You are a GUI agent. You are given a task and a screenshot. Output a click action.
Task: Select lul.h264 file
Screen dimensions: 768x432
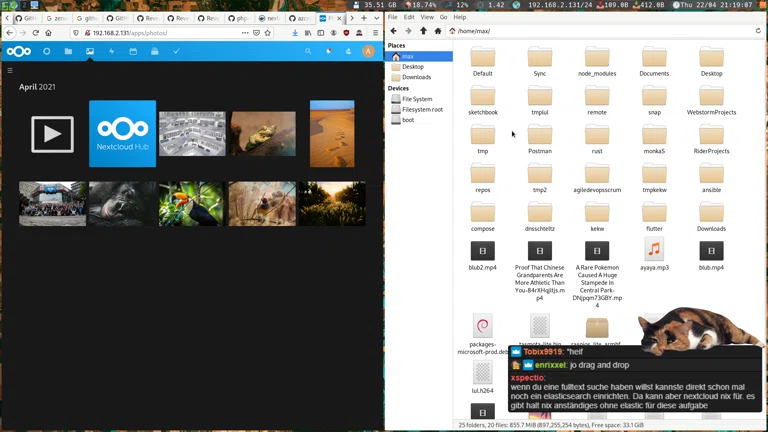click(x=482, y=377)
